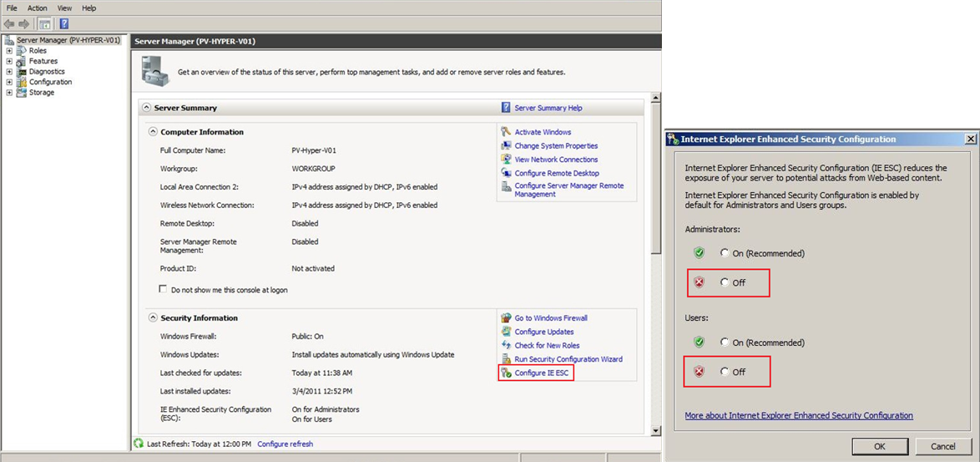Select Administrators Off radio button
This screenshot has height=462, width=980.
pos(725,282)
